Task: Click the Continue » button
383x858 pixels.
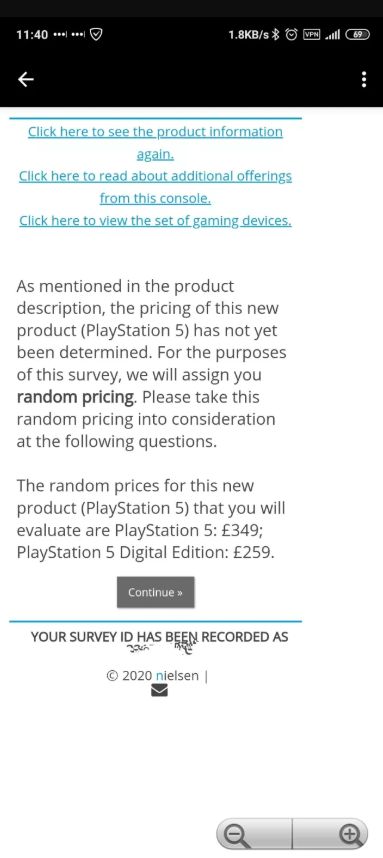Action: [x=155, y=592]
